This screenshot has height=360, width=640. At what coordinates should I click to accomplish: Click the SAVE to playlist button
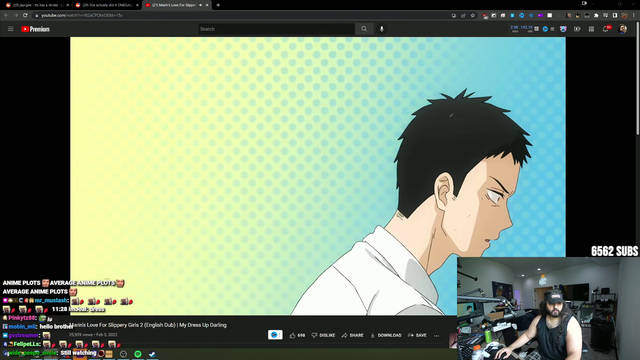pyautogui.click(x=417, y=335)
